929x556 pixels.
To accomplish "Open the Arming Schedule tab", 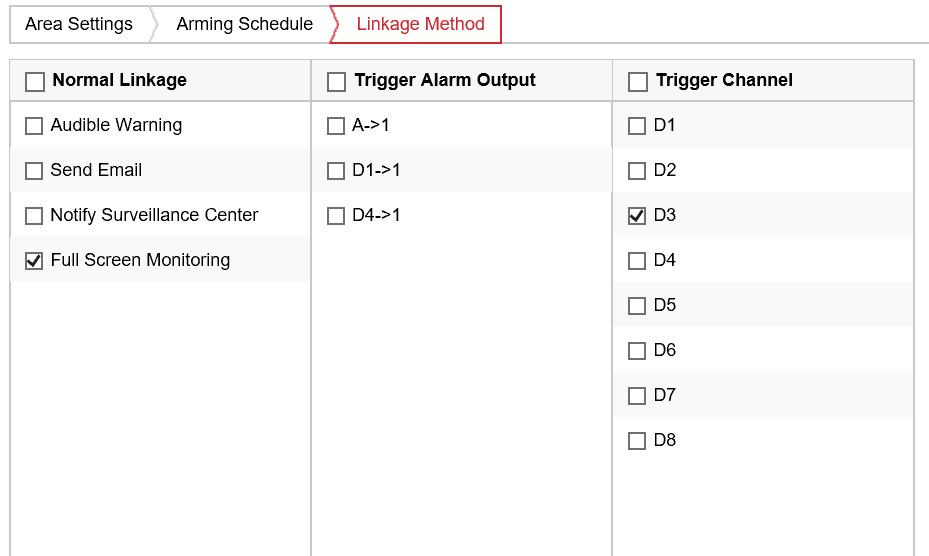I will pyautogui.click(x=244, y=24).
